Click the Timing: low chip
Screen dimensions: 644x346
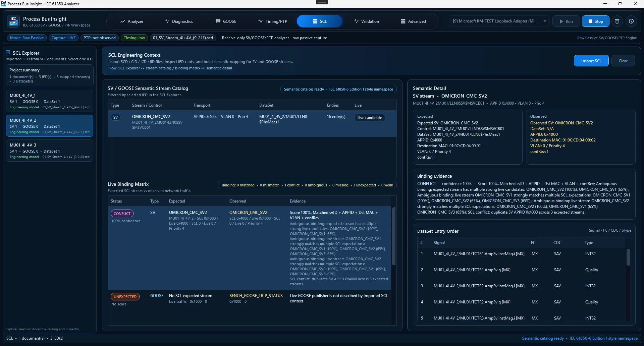134,38
